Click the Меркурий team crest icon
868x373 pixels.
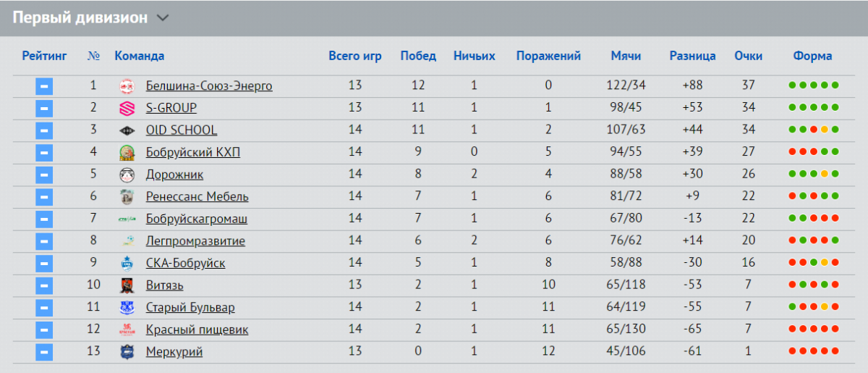tap(127, 352)
